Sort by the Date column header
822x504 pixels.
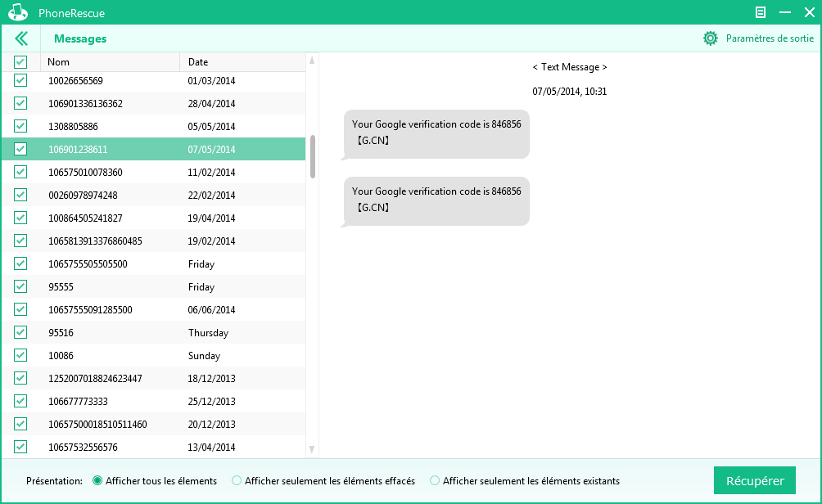(242, 62)
